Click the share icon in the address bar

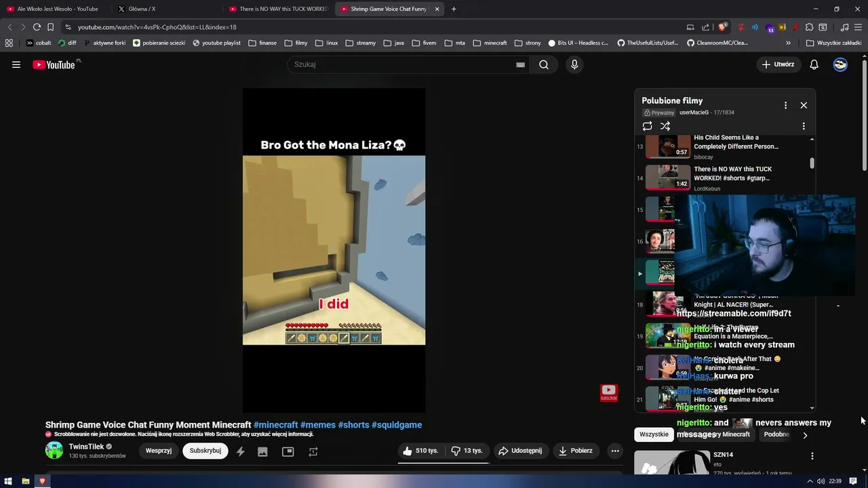pyautogui.click(x=706, y=27)
